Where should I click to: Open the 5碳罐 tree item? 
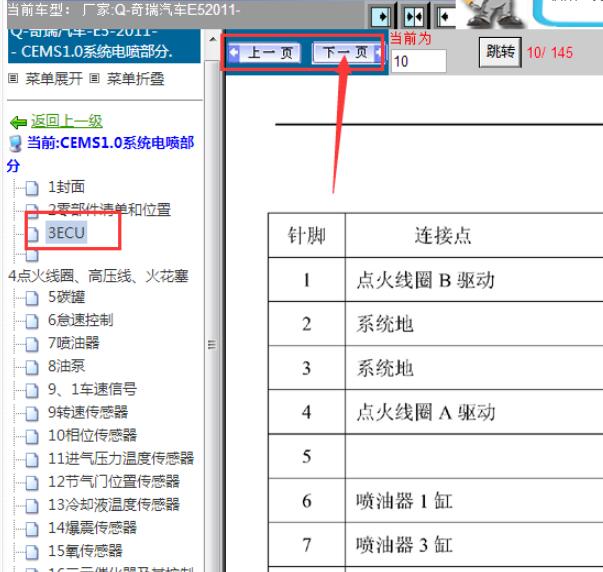66,297
